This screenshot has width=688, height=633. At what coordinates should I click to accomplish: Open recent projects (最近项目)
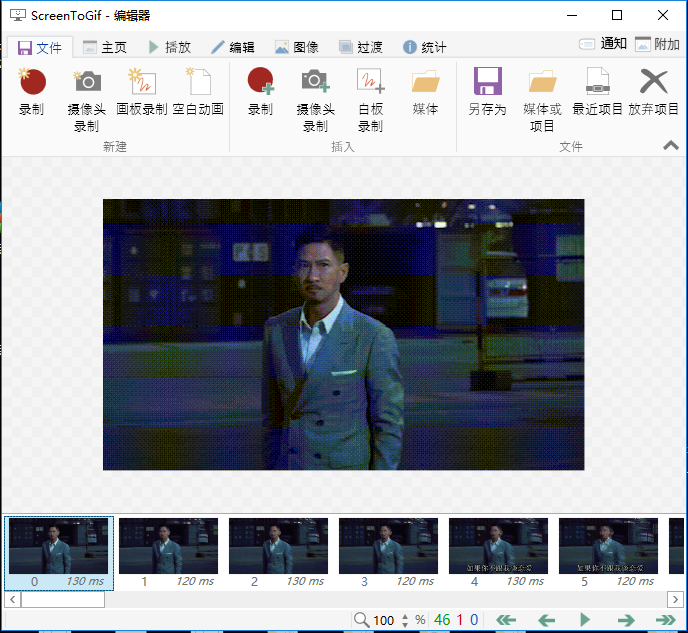pyautogui.click(x=597, y=92)
